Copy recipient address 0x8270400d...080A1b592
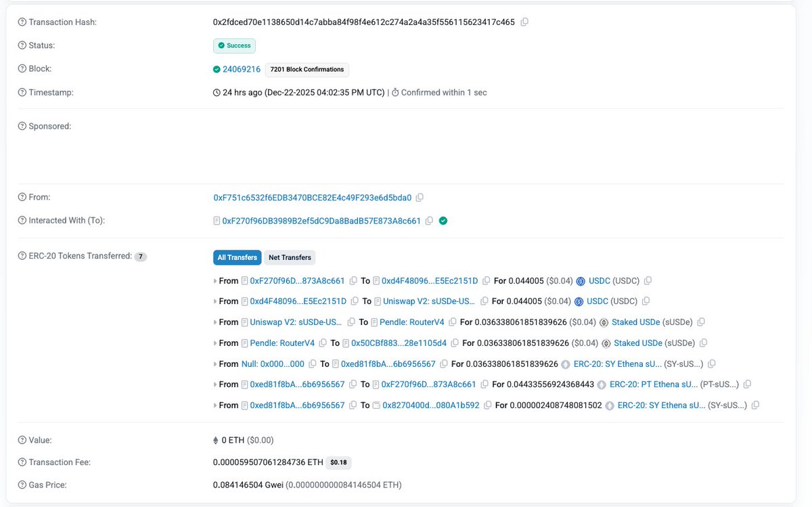Viewport: 812px width, 507px height. pos(487,405)
